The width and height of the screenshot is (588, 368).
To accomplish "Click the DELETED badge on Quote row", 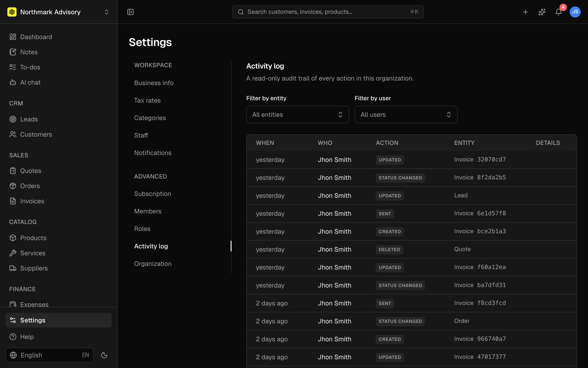I will (389, 250).
